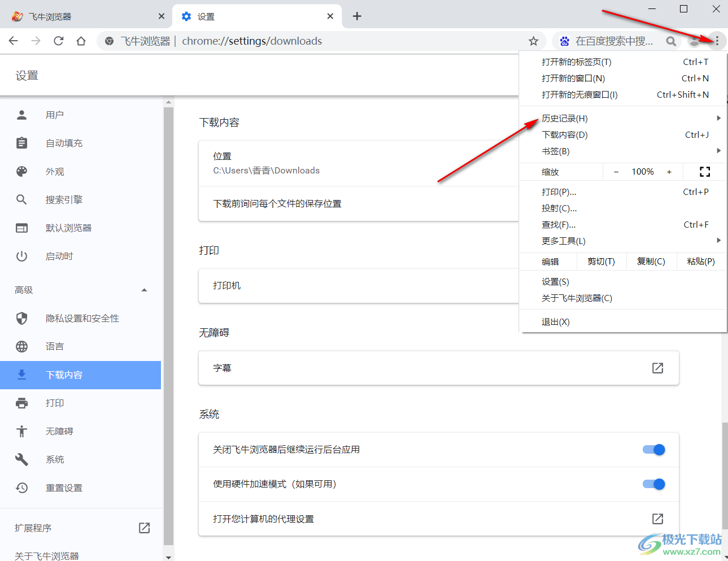Toggle 使用硬件加速模式 switch
The width and height of the screenshot is (728, 561).
click(654, 484)
